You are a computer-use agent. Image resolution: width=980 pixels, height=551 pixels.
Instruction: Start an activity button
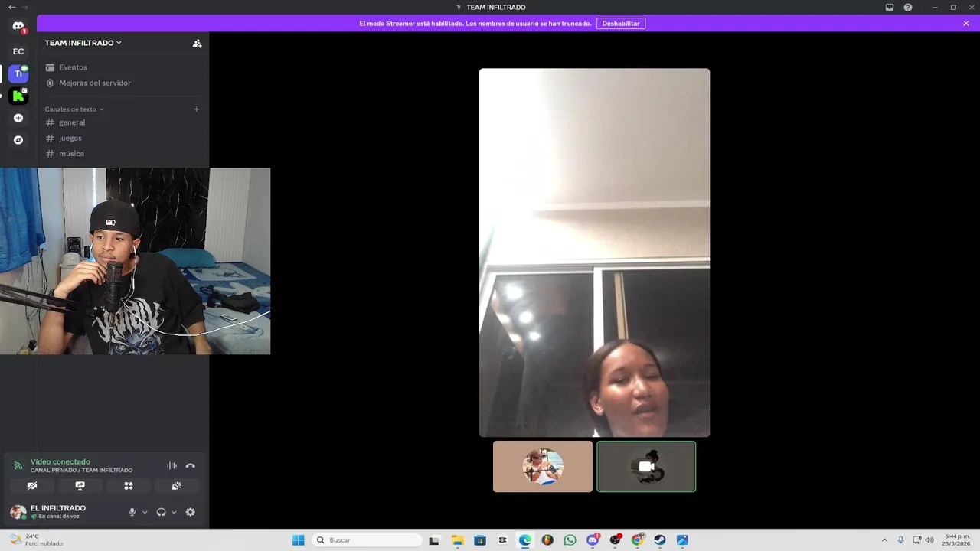[x=129, y=486]
